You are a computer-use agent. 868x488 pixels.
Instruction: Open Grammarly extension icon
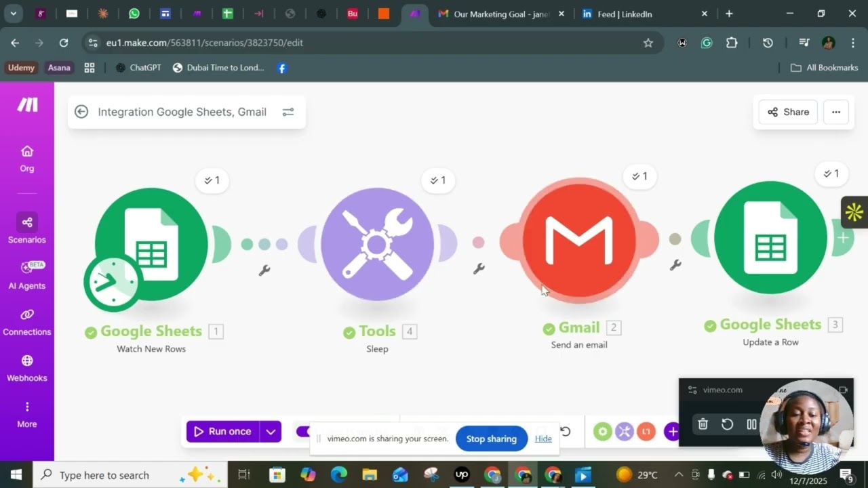[707, 43]
